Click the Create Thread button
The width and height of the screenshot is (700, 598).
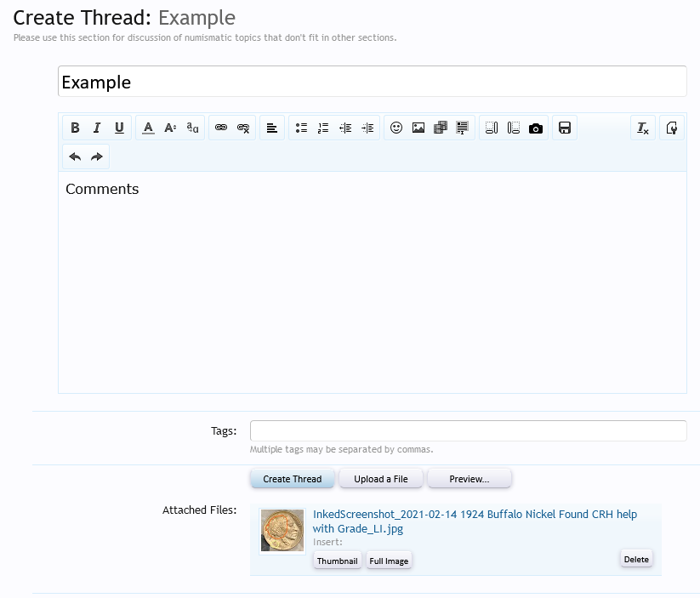tap(293, 479)
